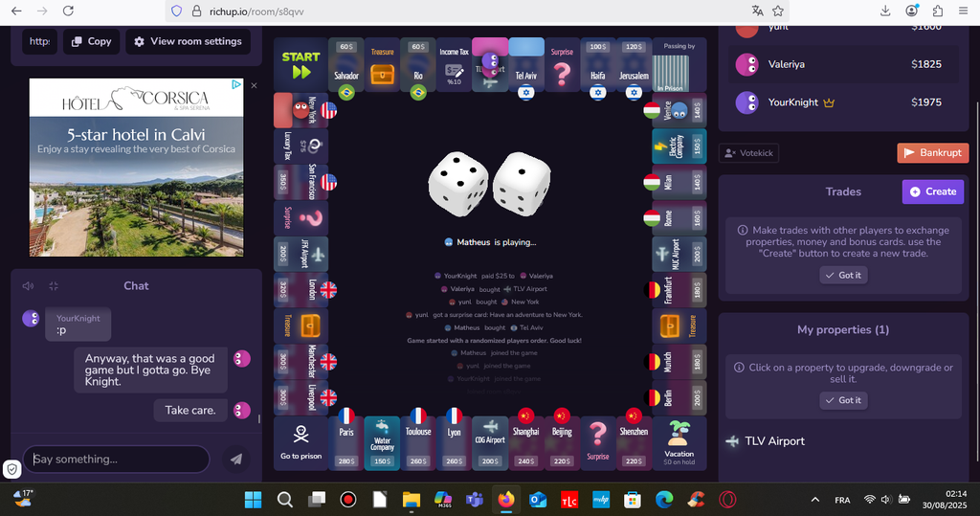Collapse the chat panel icon
Screen dimensions: 980x516
pos(54,286)
